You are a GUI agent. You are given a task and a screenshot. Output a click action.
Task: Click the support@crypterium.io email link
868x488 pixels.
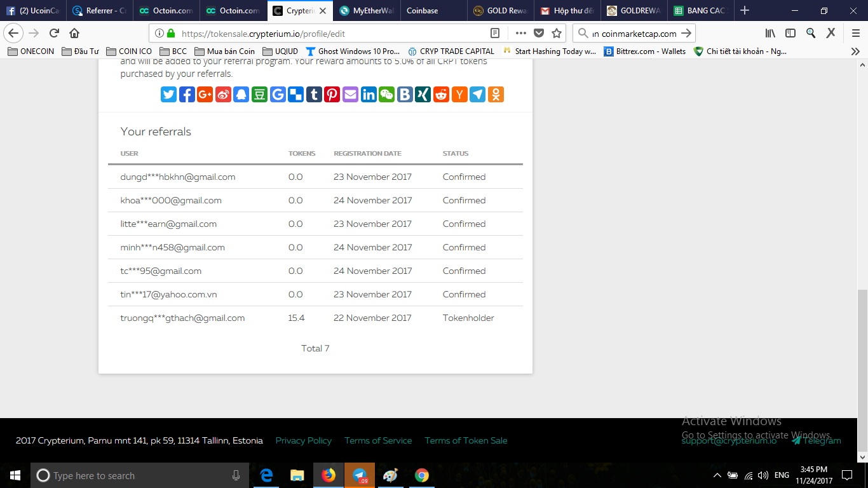coord(729,440)
